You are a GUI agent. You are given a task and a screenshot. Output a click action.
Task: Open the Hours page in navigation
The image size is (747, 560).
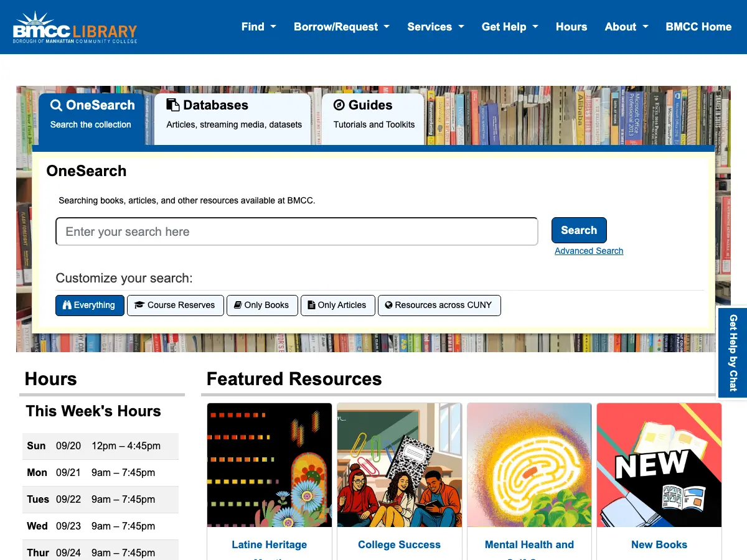click(571, 27)
